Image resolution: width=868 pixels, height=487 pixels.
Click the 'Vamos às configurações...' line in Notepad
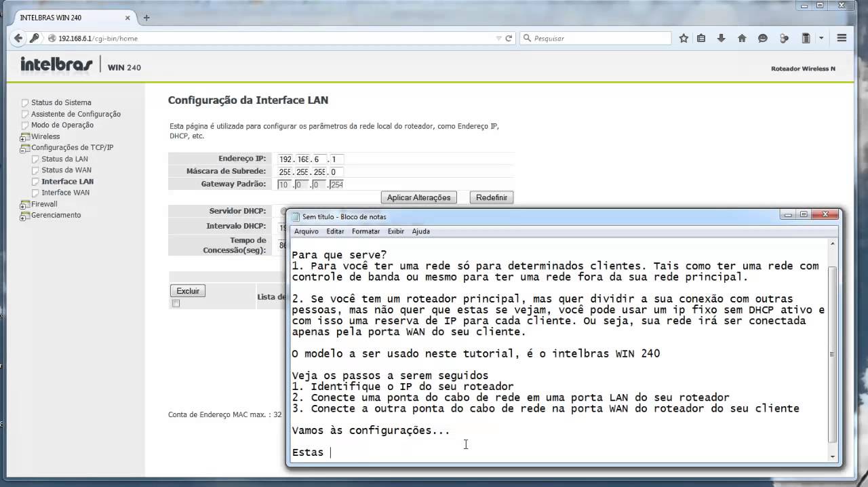371,431
